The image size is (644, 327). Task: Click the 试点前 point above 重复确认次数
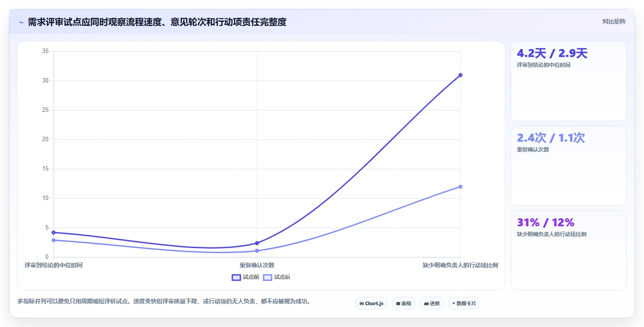click(257, 243)
